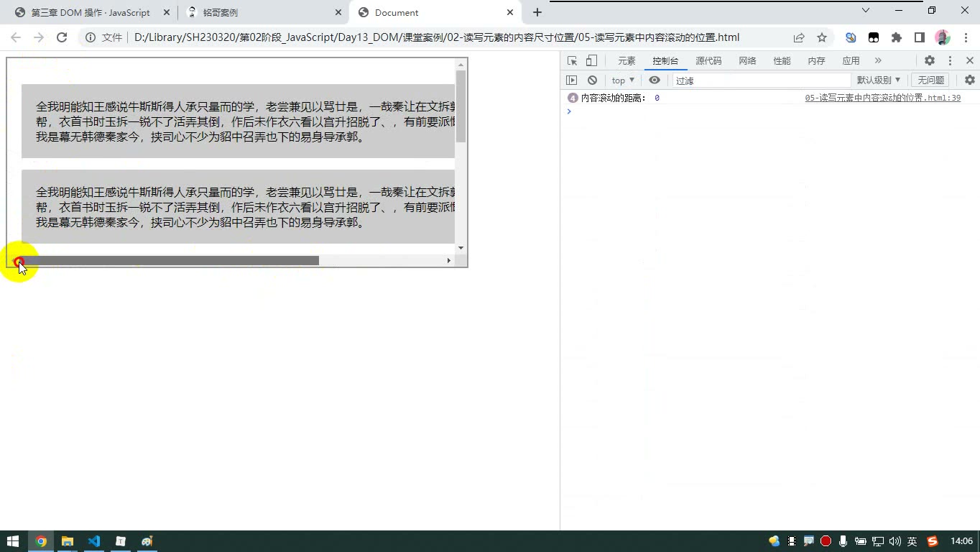Screen dimensions: 980x552
Task: Open the 内存 (Memory) tab
Action: (x=816, y=61)
